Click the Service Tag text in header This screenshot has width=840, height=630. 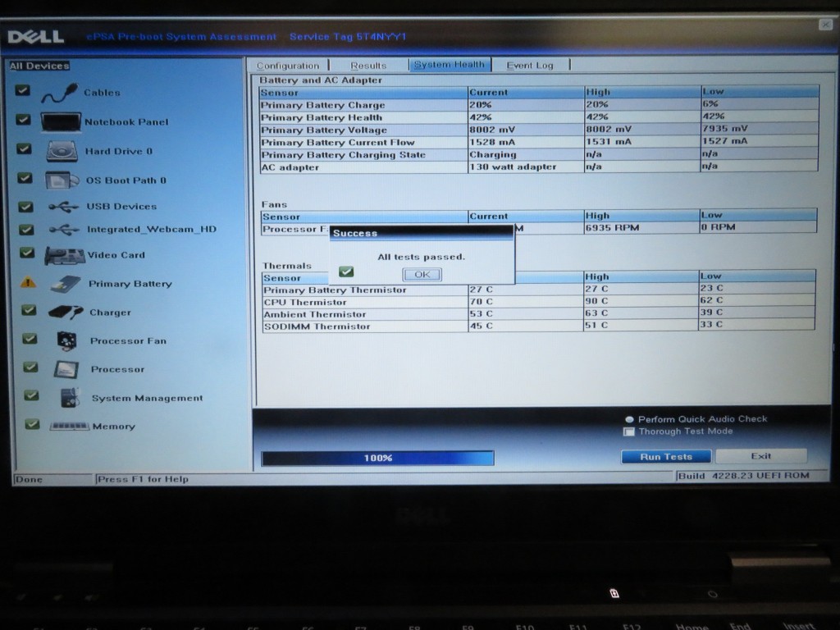pyautogui.click(x=348, y=37)
